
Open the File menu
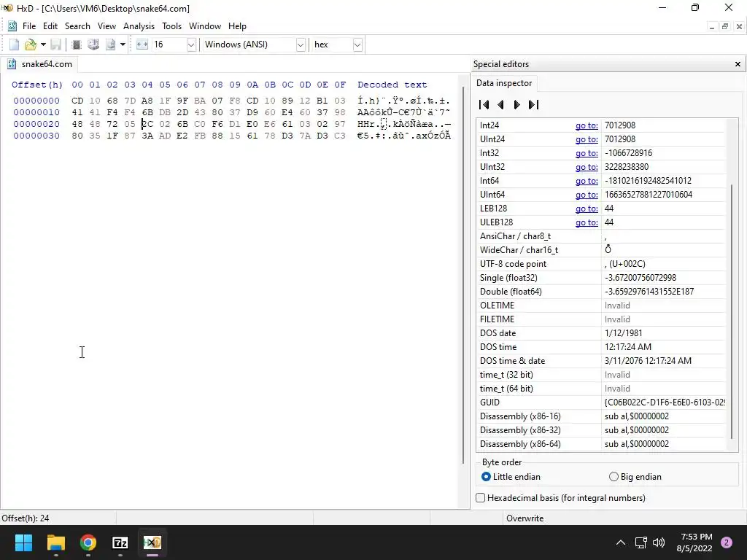pyautogui.click(x=29, y=26)
